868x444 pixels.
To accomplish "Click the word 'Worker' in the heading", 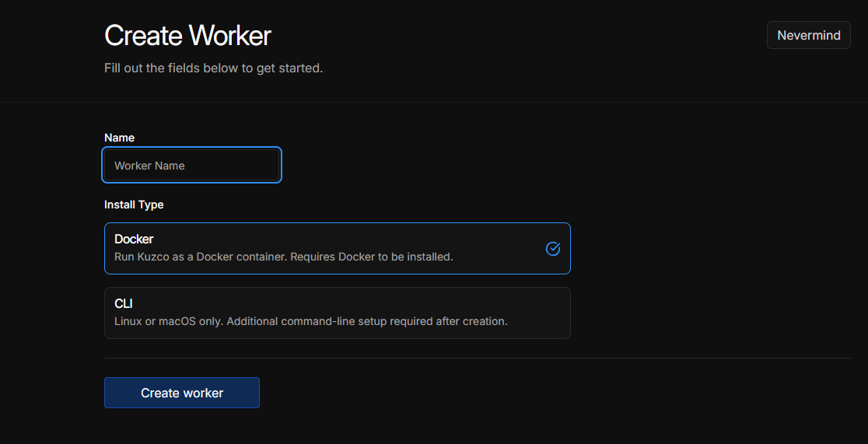I will coord(229,36).
